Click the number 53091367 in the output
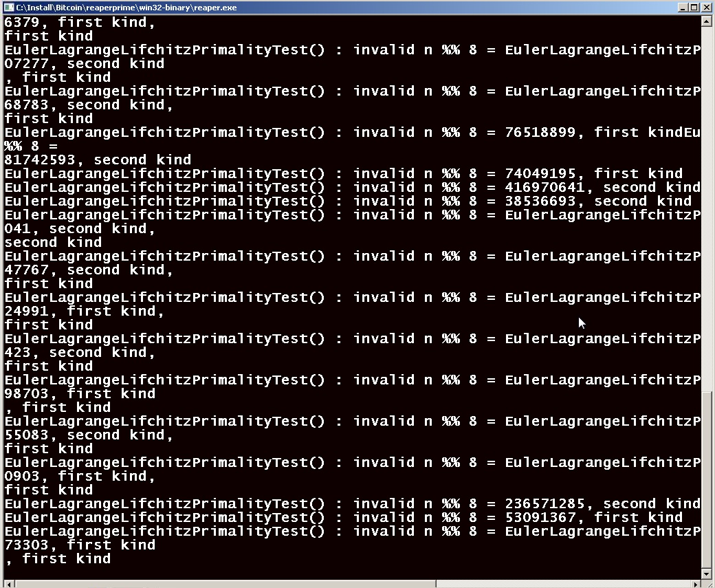This screenshot has height=588, width=715. (x=540, y=517)
